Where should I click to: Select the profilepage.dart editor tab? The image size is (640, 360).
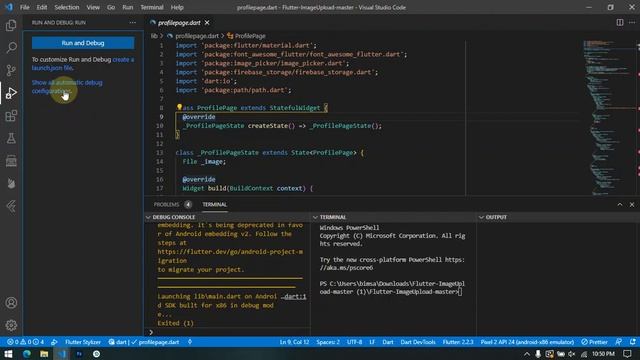(x=179, y=22)
